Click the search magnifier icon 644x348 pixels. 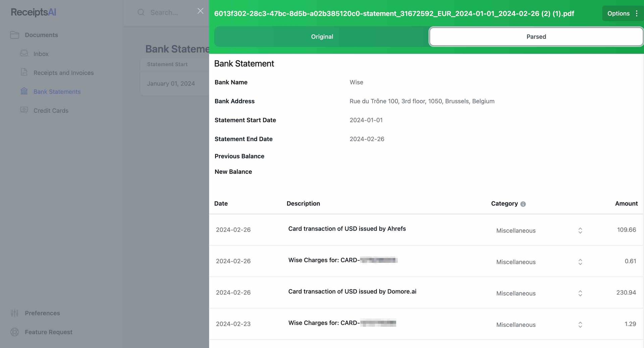coord(141,12)
